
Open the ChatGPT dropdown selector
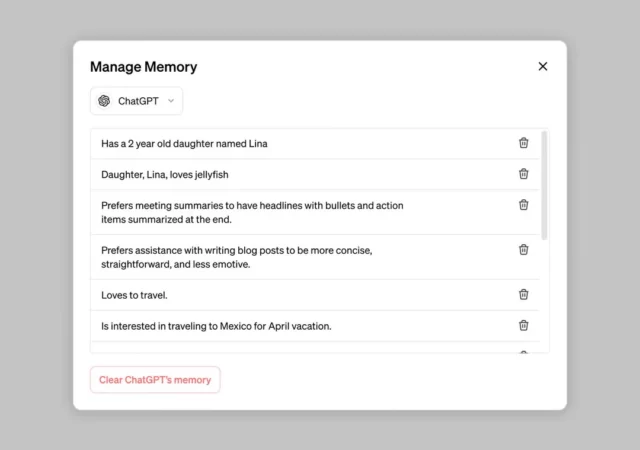(x=137, y=101)
